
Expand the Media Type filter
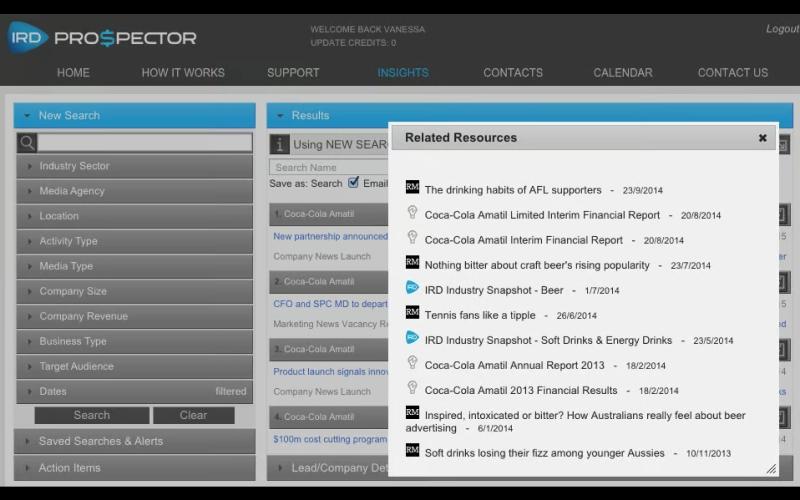click(135, 266)
